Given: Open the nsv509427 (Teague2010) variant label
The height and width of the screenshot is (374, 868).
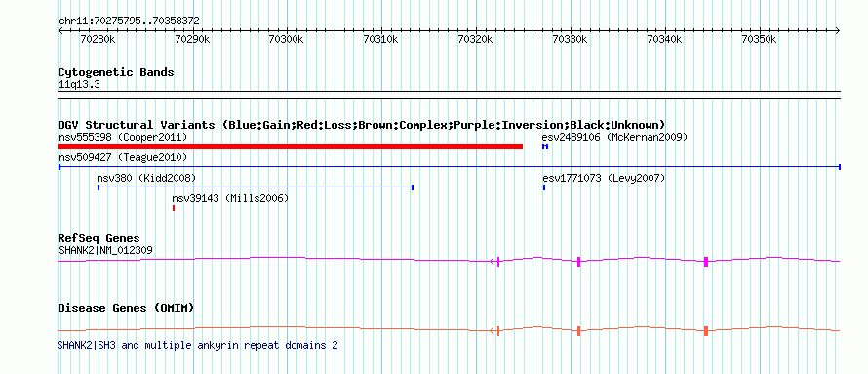Looking at the screenshot, I should coord(123,157).
